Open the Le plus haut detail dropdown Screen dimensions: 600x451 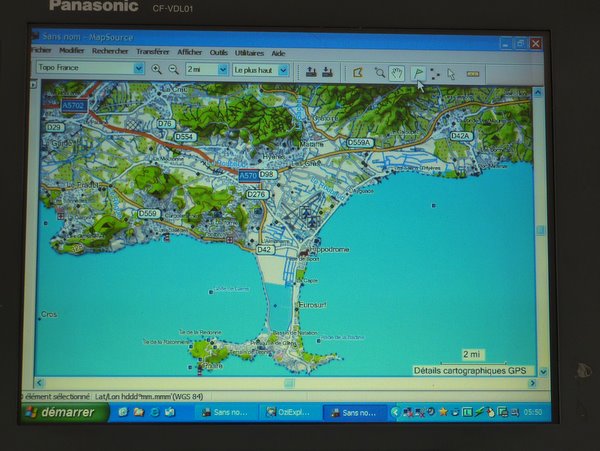point(283,71)
